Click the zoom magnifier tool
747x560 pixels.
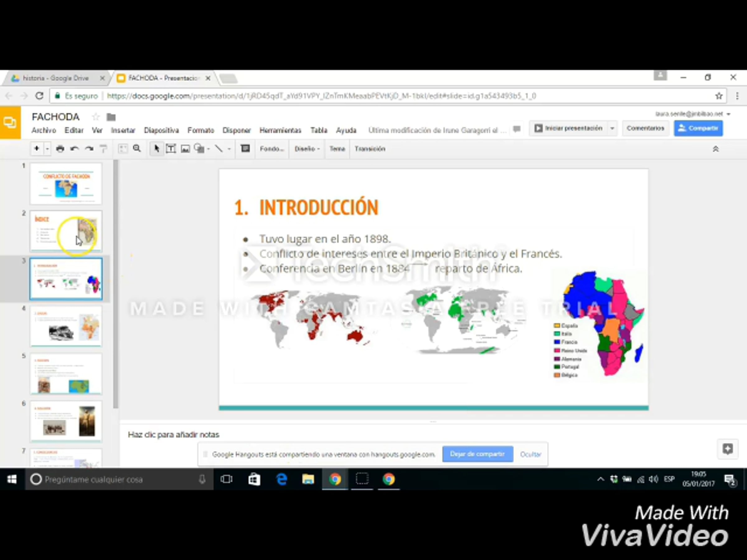pyautogui.click(x=137, y=149)
